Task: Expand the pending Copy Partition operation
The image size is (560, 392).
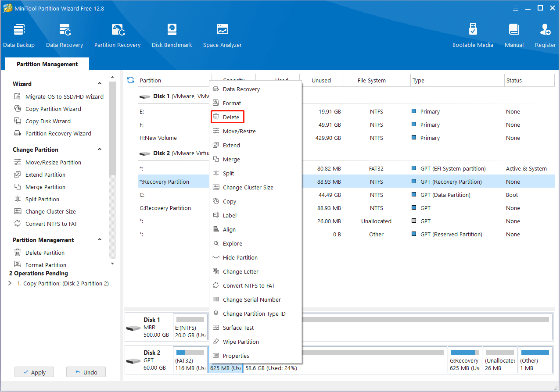Action: [11, 283]
